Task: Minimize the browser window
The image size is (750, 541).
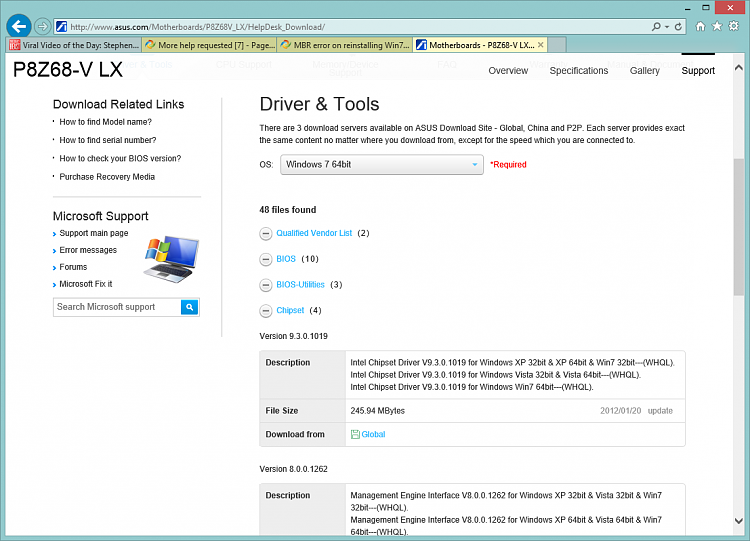Action: (687, 8)
